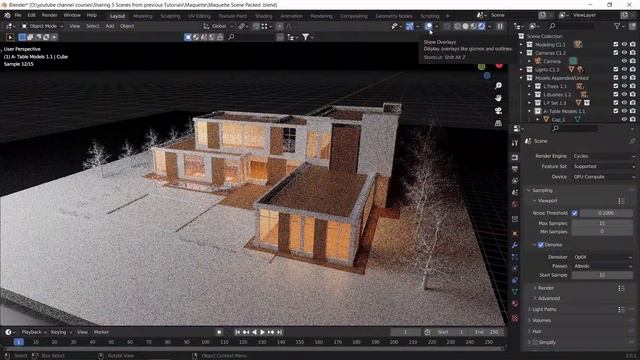The height and width of the screenshot is (360, 640).
Task: Open the Window menu
Action: pos(72,16)
